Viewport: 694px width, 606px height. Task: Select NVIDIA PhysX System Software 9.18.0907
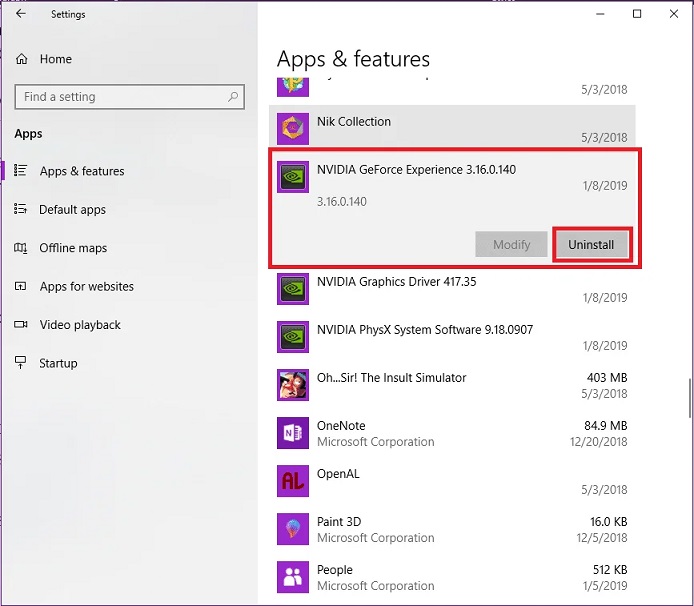[452, 337]
